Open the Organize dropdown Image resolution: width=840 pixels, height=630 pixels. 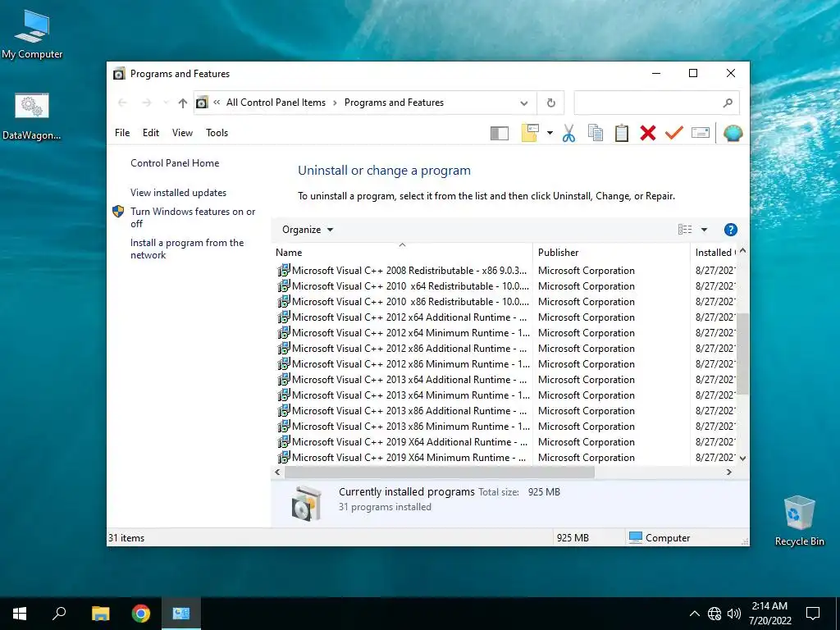[308, 230]
